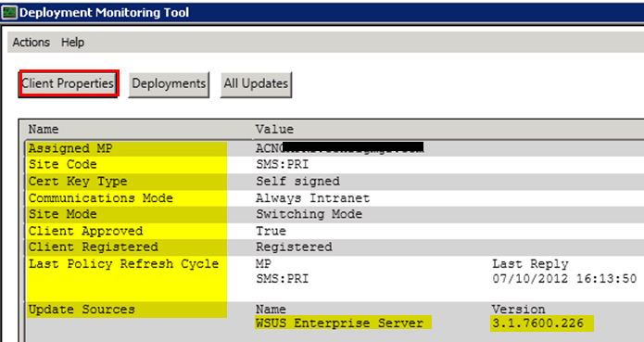The width and height of the screenshot is (644, 342).
Task: Click the Deployment Monitoring Tool window title
Action: pyautogui.click(x=105, y=12)
